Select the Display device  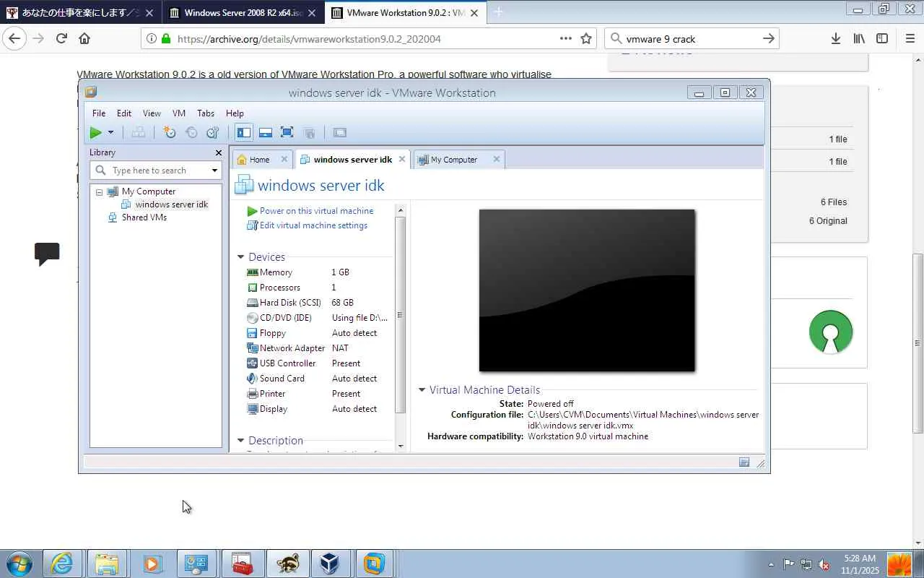(x=318, y=409)
